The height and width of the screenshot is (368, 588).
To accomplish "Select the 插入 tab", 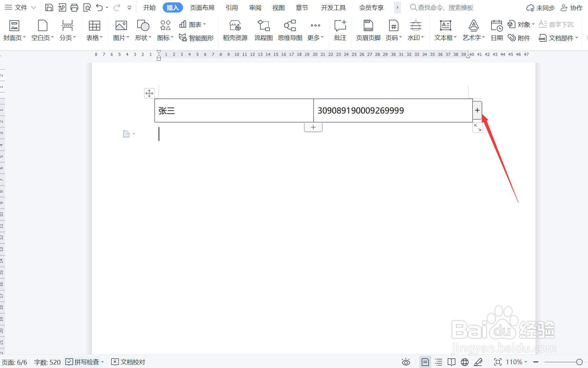I will [x=173, y=7].
